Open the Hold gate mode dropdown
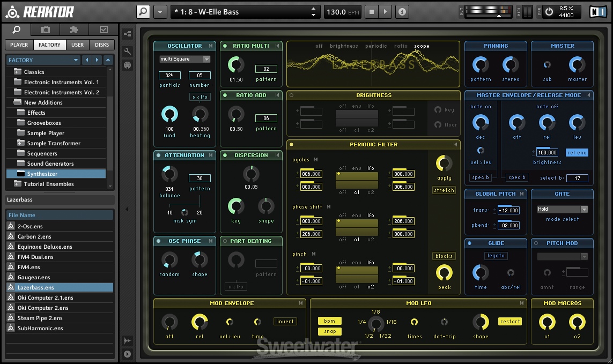 (563, 209)
